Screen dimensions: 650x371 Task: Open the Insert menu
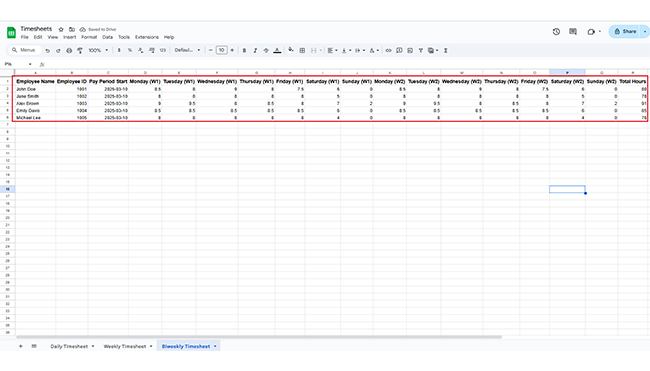click(x=70, y=37)
